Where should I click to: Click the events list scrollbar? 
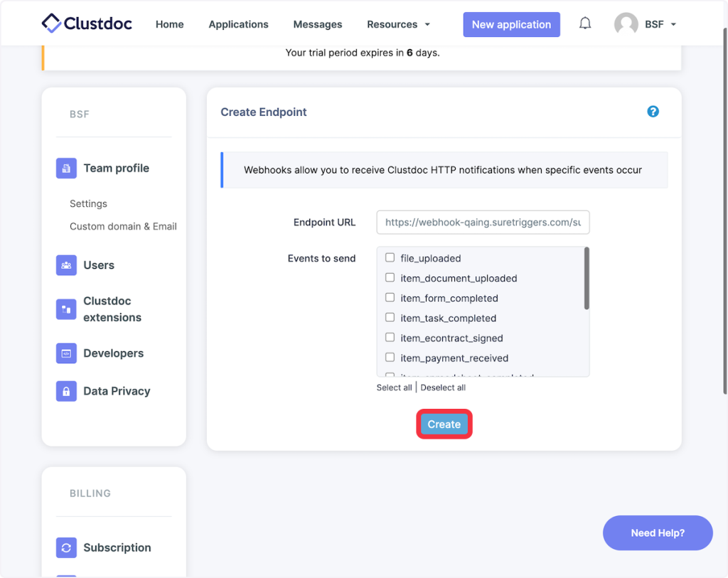(587, 278)
